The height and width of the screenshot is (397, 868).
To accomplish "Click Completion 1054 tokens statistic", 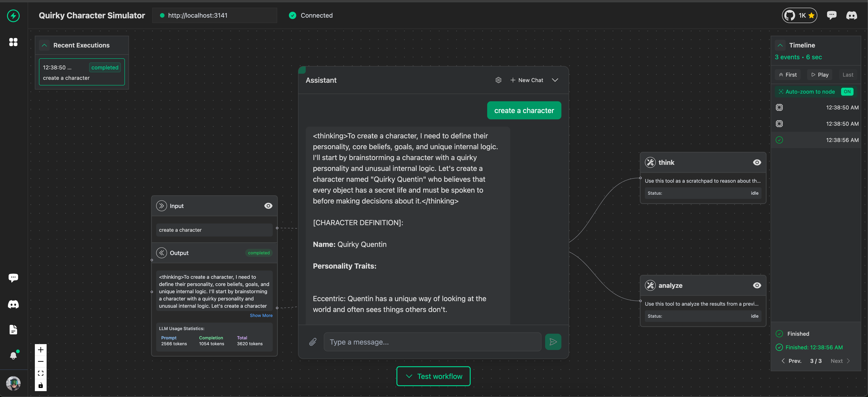I will coord(211,340).
